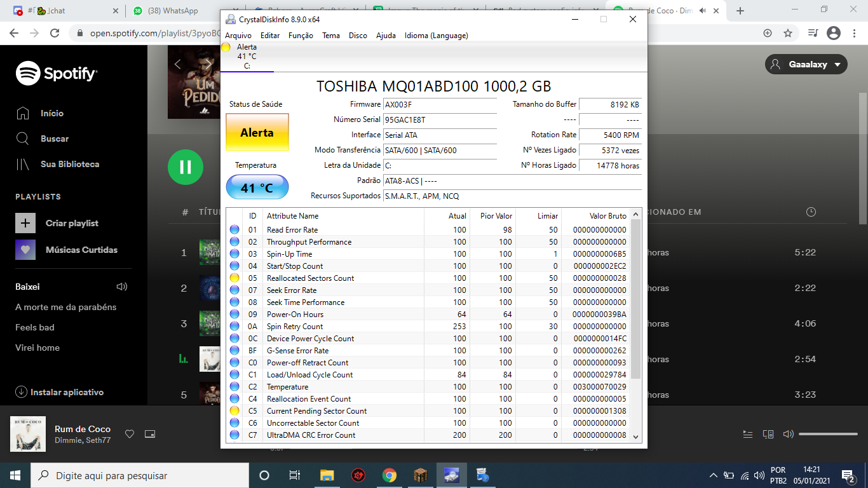Screen dimensions: 868x488
Task: Open Sua Biblioteca in Spotify
Action: tap(57, 164)
